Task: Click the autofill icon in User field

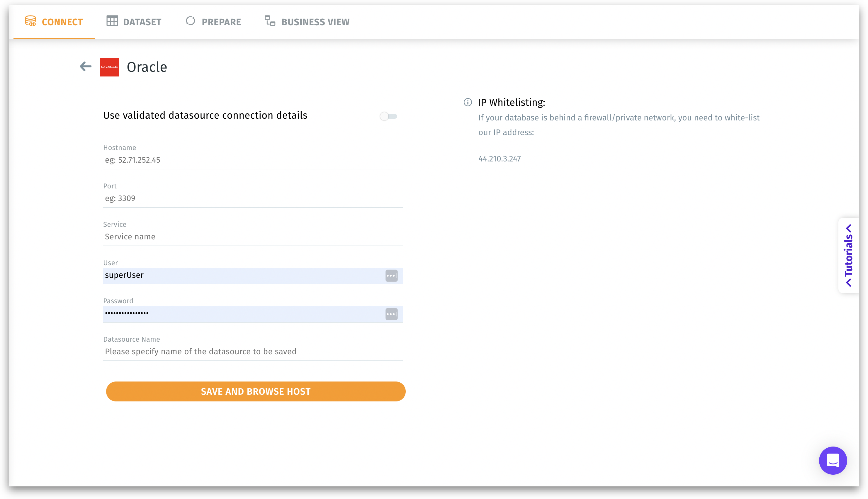Action: pyautogui.click(x=391, y=275)
